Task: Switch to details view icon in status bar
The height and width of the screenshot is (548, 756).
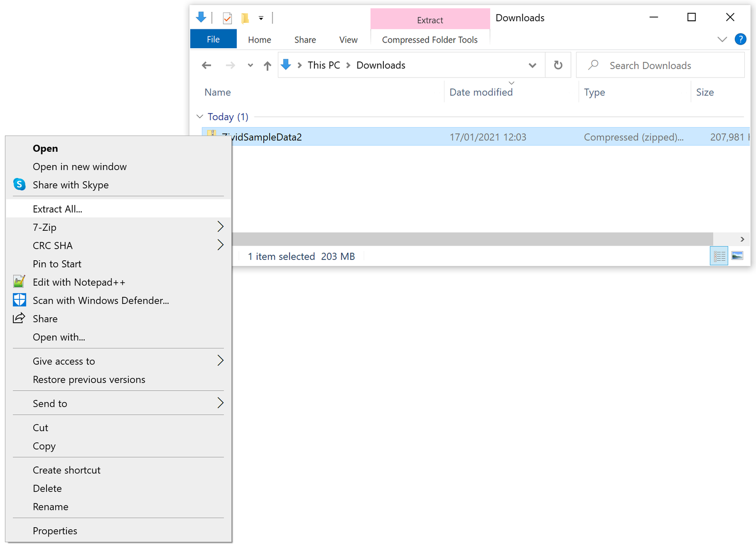Action: point(719,256)
